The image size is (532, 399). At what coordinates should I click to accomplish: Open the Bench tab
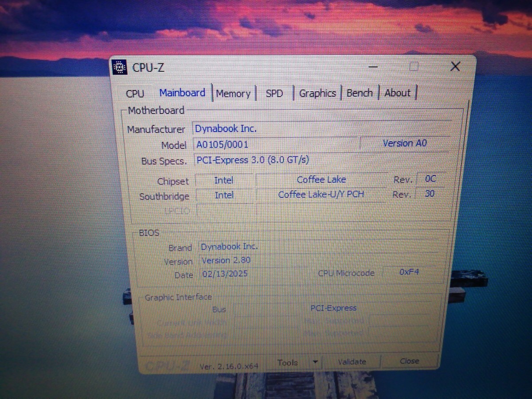click(x=360, y=93)
